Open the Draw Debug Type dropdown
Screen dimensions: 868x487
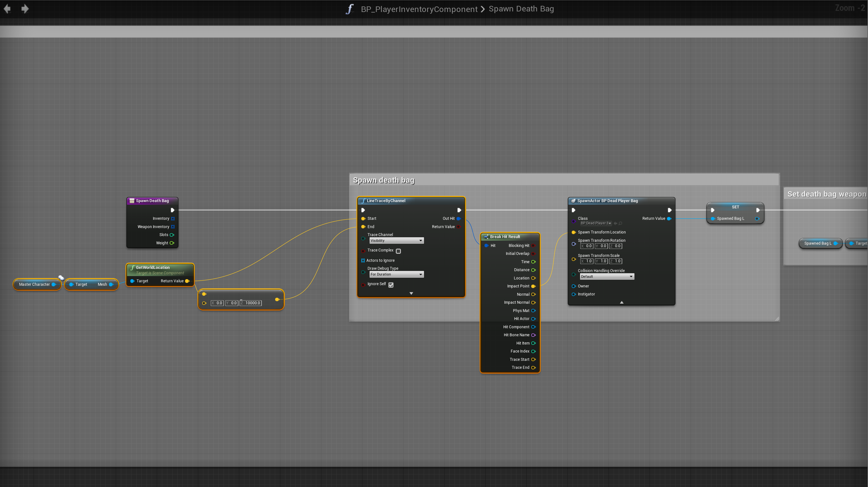(396, 274)
